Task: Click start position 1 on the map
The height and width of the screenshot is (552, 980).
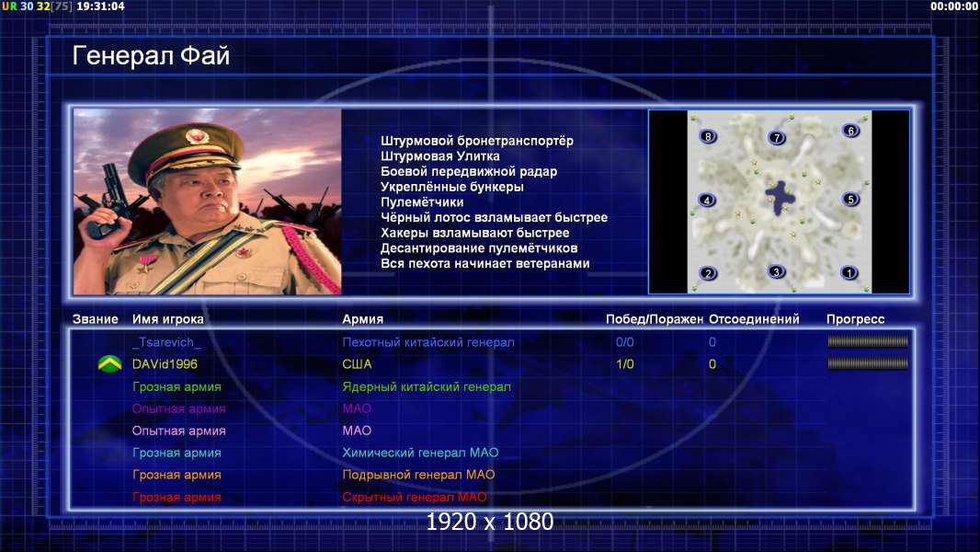Action: 849,272
